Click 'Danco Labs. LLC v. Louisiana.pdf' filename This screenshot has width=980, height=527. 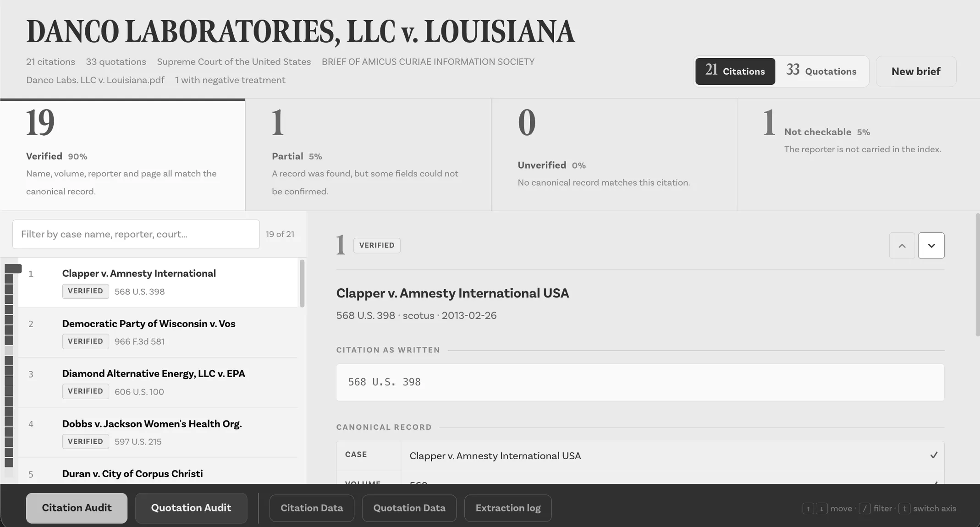(x=95, y=80)
